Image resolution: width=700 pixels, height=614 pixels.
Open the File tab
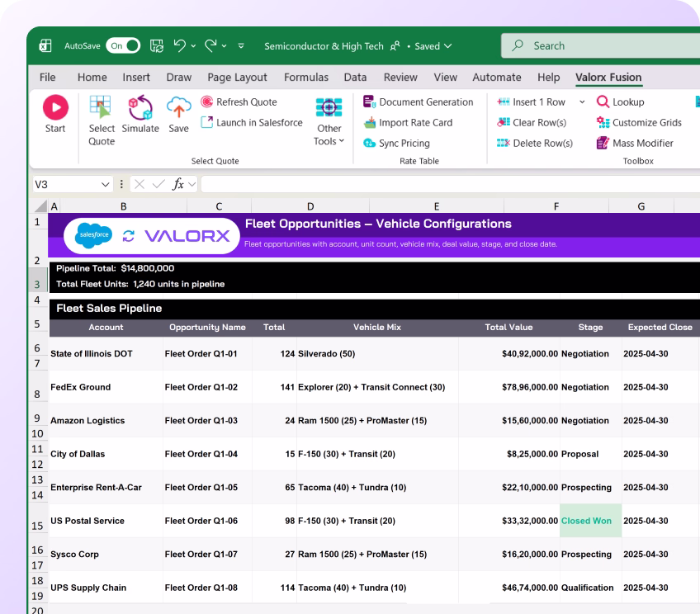point(47,78)
